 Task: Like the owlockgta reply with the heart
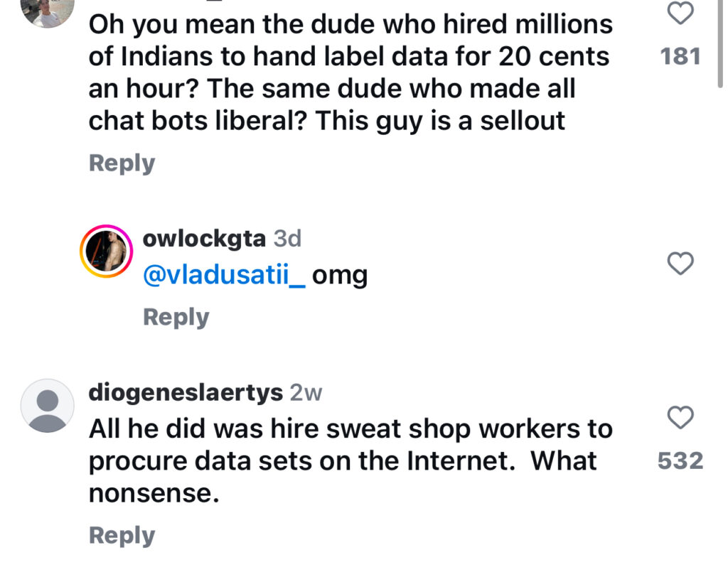(681, 264)
